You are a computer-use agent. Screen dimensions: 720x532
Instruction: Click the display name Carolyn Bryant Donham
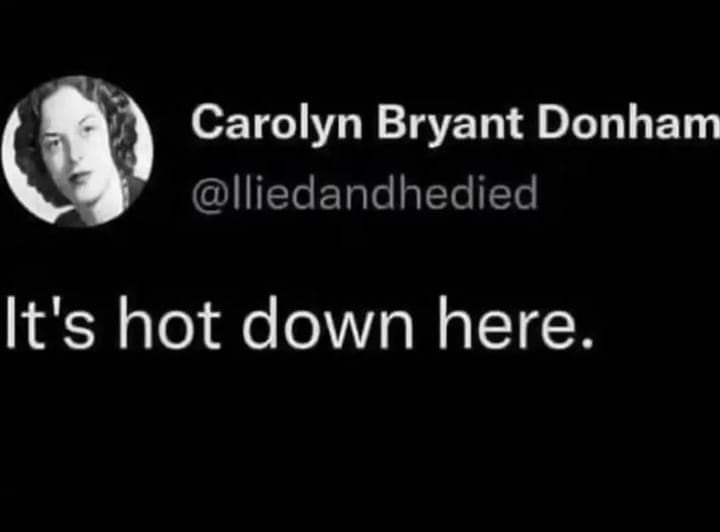click(x=456, y=123)
